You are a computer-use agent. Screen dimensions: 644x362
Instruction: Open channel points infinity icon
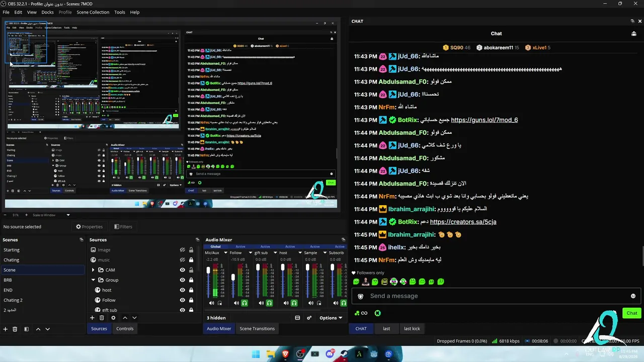click(361, 313)
